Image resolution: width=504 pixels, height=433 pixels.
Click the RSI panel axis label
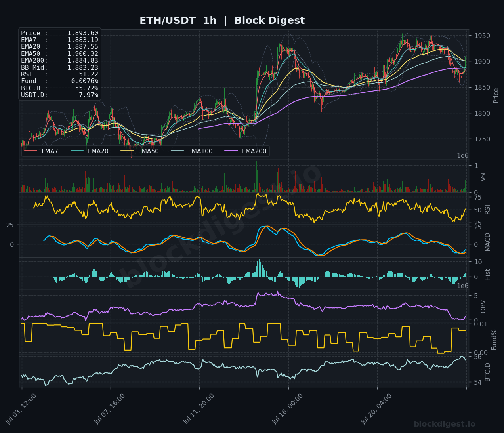click(x=487, y=210)
